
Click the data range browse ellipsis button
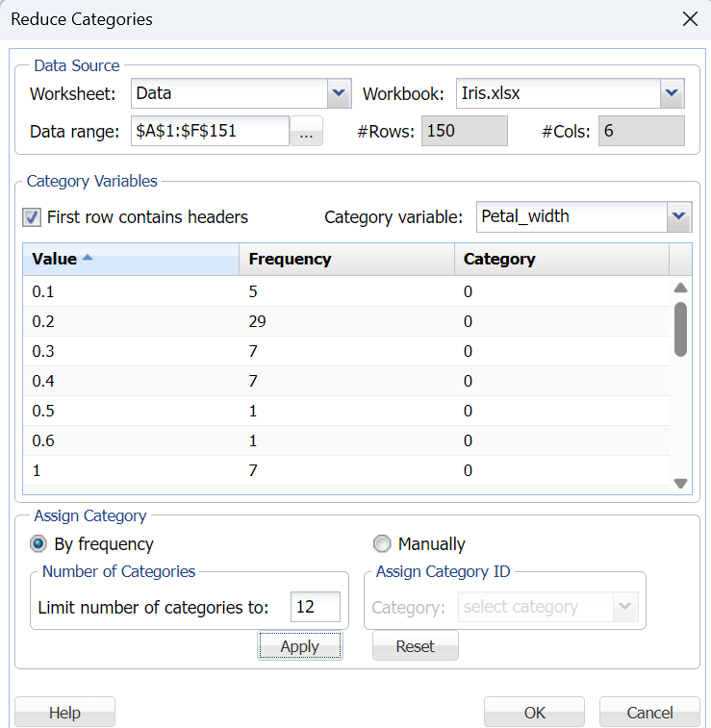pos(306,132)
